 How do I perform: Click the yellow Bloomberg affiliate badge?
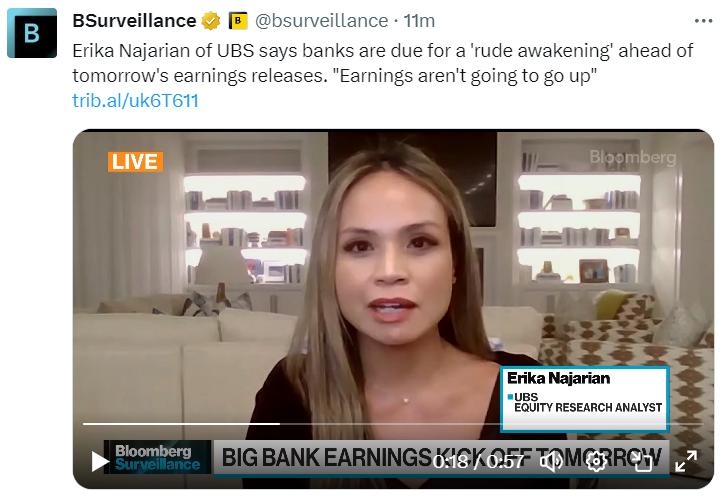[x=238, y=21]
